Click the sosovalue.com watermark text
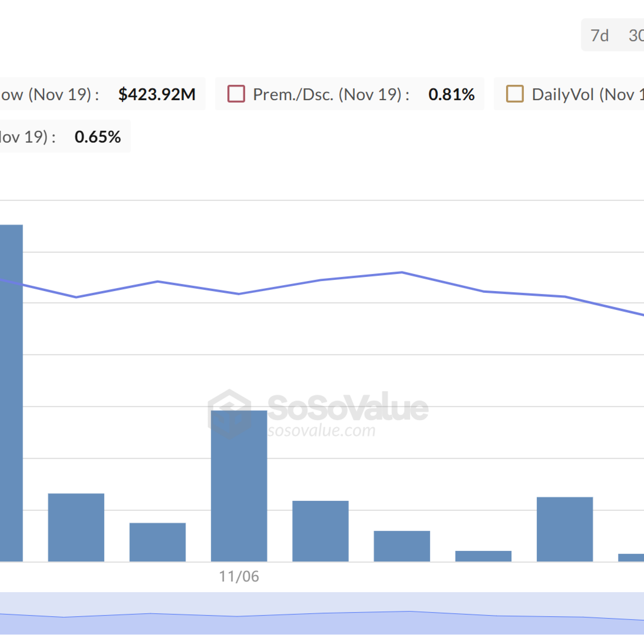Image resolution: width=644 pixels, height=644 pixels. [322, 431]
